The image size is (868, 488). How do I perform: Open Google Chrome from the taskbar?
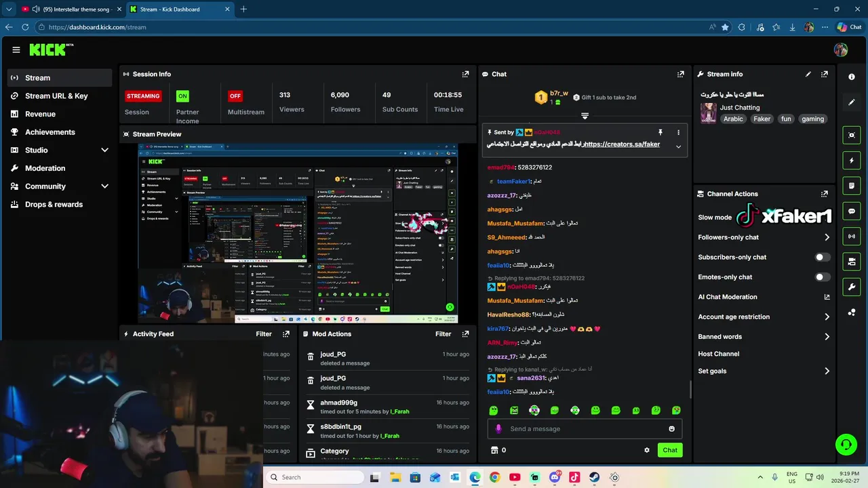pos(494,477)
